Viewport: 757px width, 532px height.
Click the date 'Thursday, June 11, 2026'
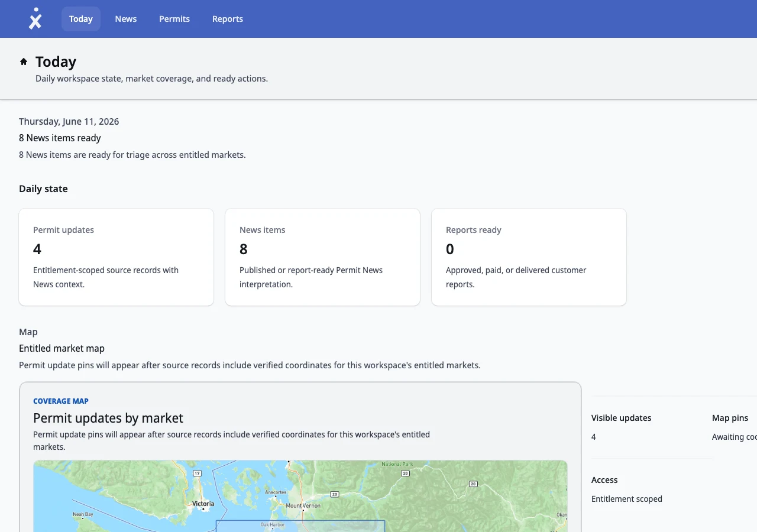[69, 121]
